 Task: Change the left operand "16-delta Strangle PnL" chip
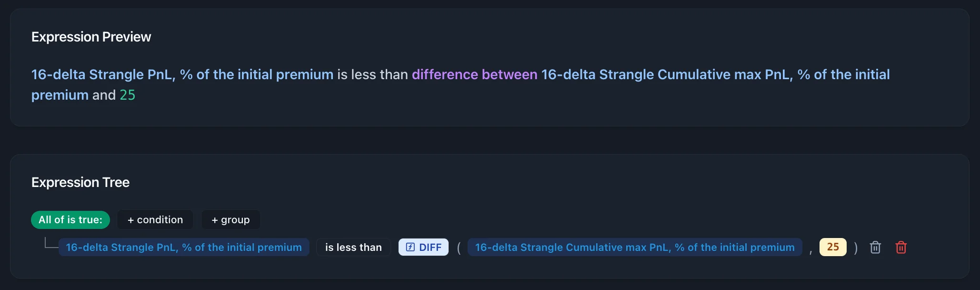(x=184, y=247)
